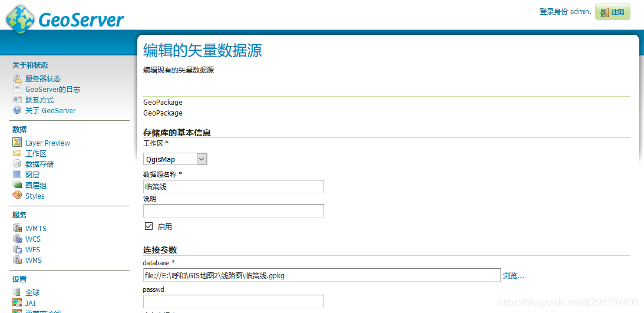Click the global settings icon beside 全球
This screenshot has height=313, width=644.
point(17,292)
